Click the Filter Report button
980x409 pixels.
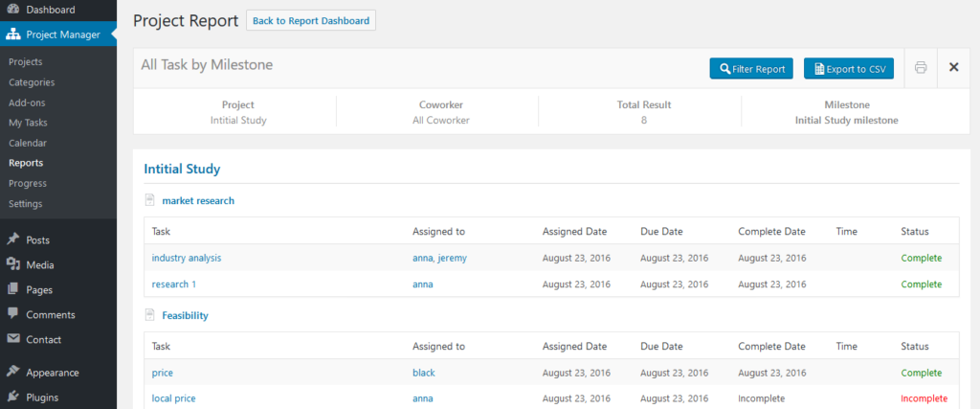click(x=751, y=69)
